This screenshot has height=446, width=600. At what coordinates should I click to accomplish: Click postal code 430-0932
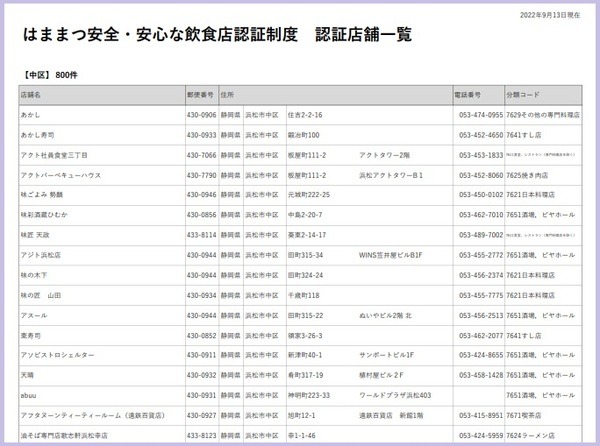[202, 375]
